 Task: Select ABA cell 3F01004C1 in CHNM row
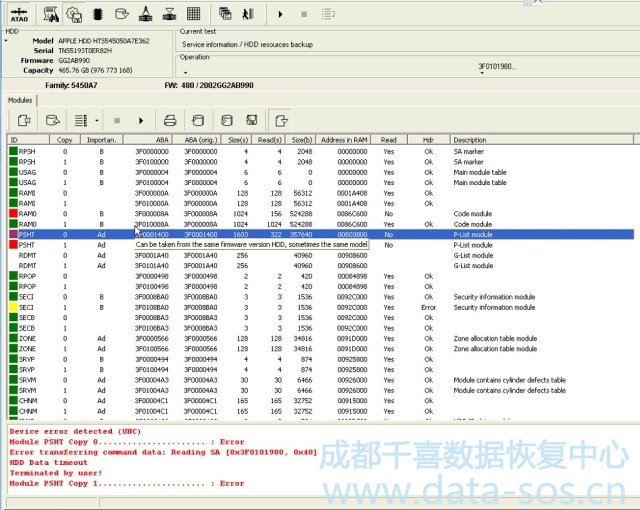pos(152,411)
